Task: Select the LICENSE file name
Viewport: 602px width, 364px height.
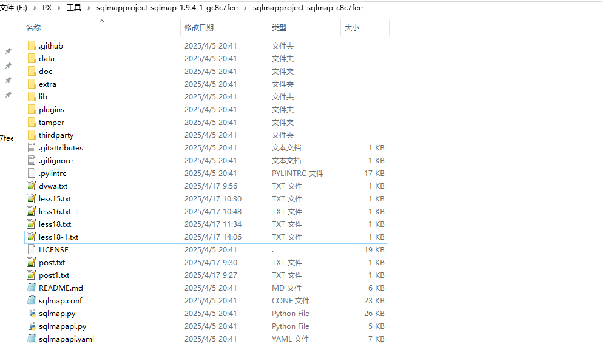Action: 53,249
